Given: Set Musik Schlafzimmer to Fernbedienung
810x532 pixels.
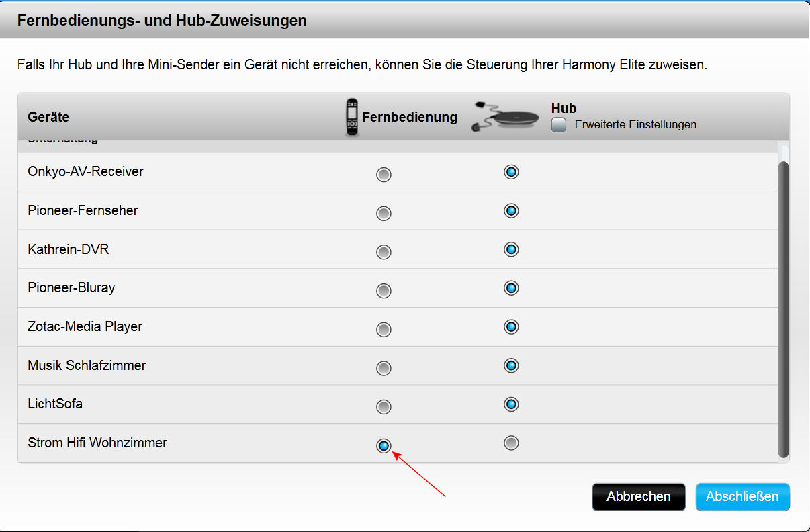Looking at the screenshot, I should coord(384,368).
